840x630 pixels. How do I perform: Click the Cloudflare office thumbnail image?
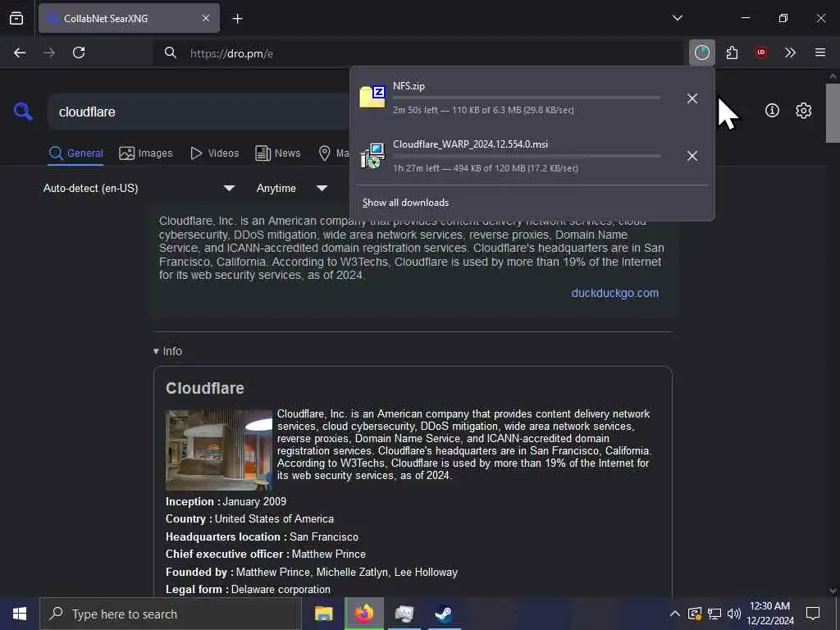(218, 450)
